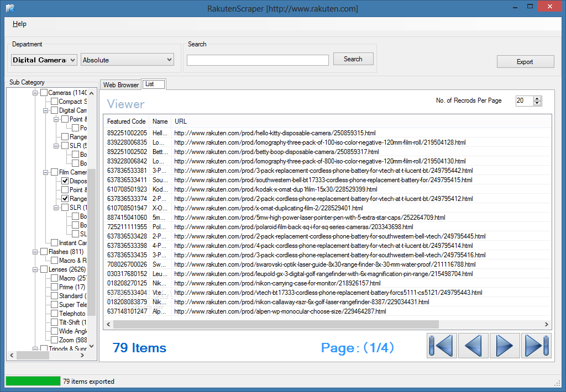566x392 pixels.
Task: Check the Cameras (1140) checkbox
Action: pos(44,93)
